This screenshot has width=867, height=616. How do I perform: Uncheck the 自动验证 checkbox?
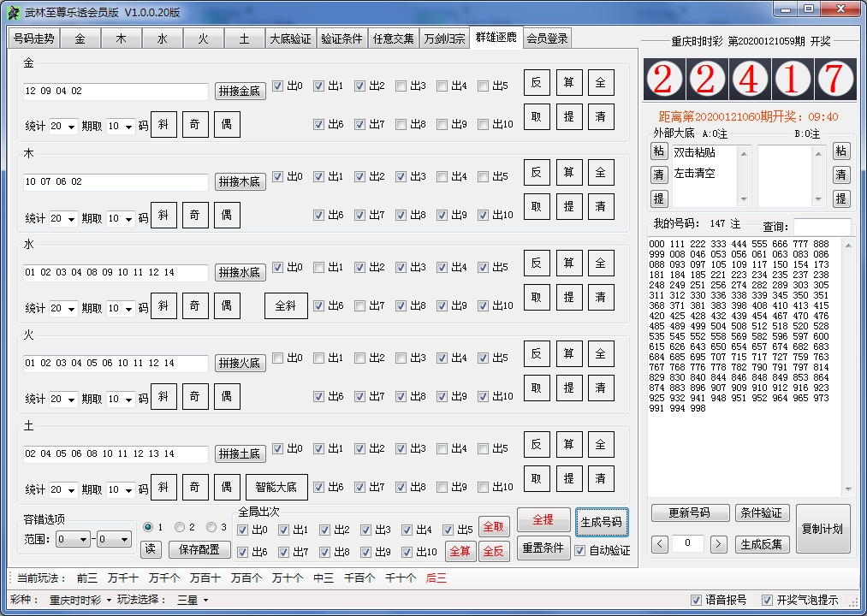point(581,550)
